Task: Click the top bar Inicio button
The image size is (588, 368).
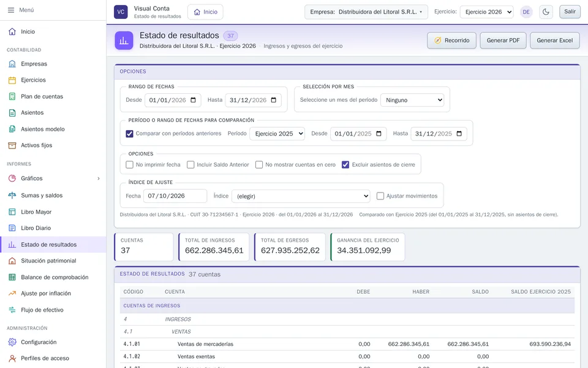Action: point(206,12)
